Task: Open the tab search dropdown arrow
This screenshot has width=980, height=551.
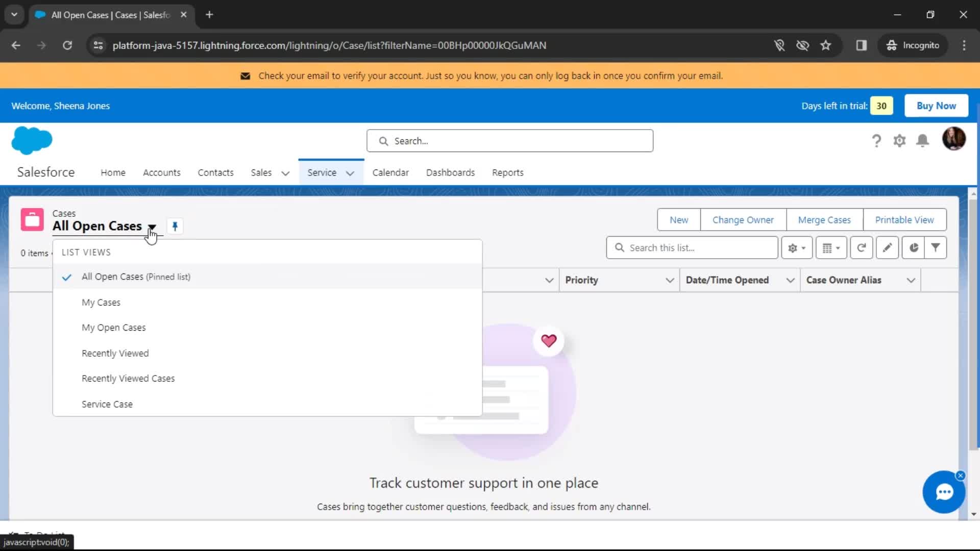Action: (14, 15)
